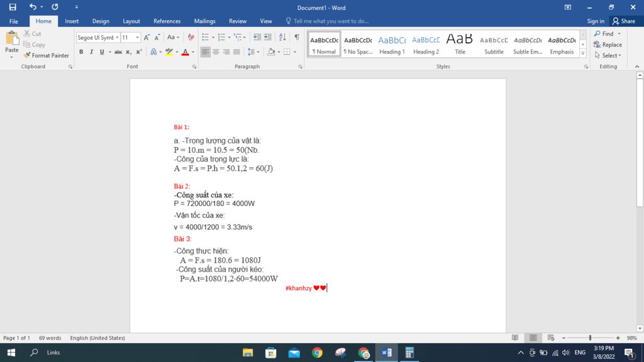This screenshot has height=362, width=644.
Task: Decrease paragraph indent
Action: (x=257, y=37)
